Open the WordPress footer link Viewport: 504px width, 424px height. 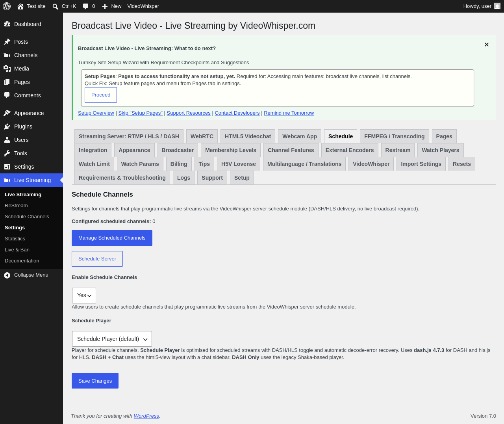pos(146,416)
